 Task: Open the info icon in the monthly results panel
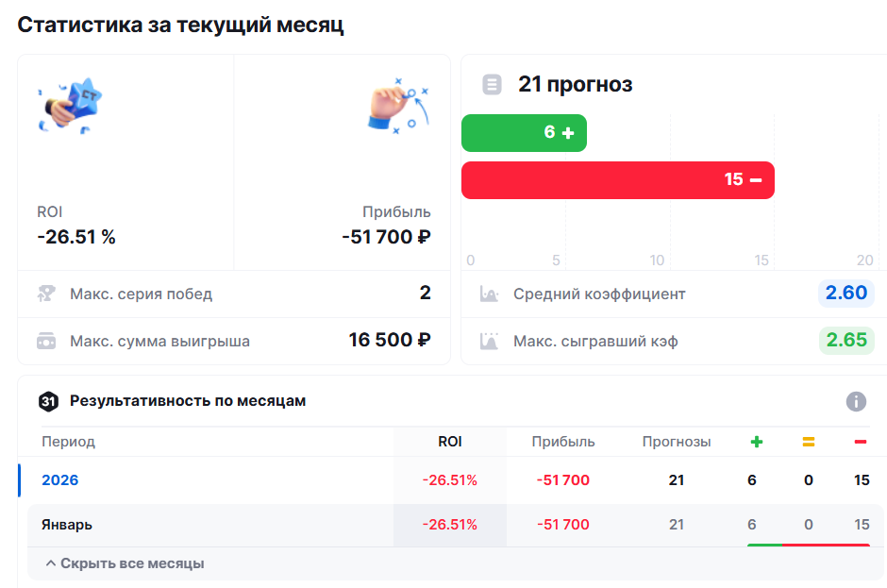coord(857,401)
